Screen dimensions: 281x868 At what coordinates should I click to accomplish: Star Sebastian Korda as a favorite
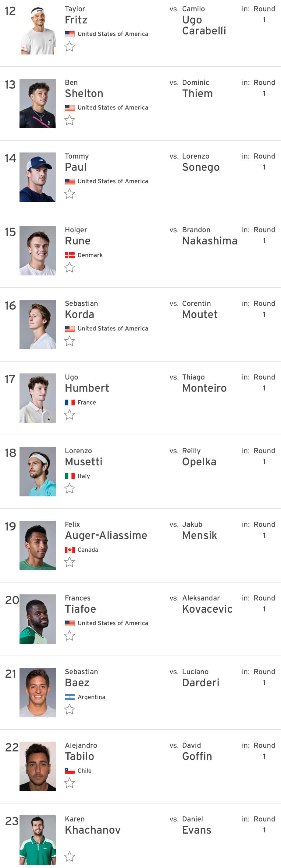(x=69, y=341)
